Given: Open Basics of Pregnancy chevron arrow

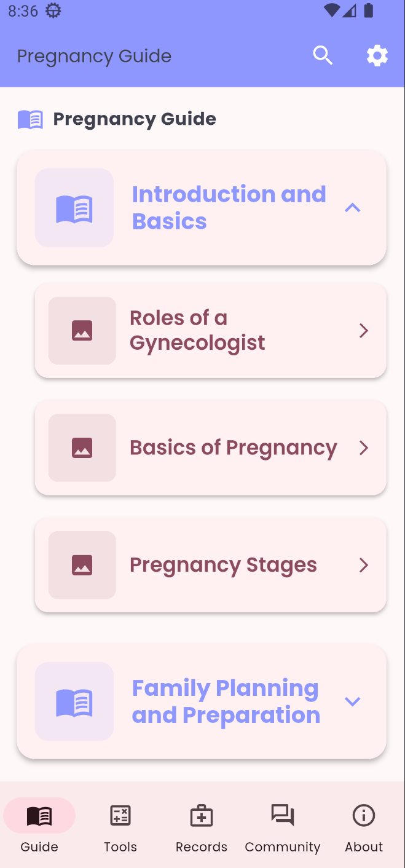Looking at the screenshot, I should coord(364,448).
